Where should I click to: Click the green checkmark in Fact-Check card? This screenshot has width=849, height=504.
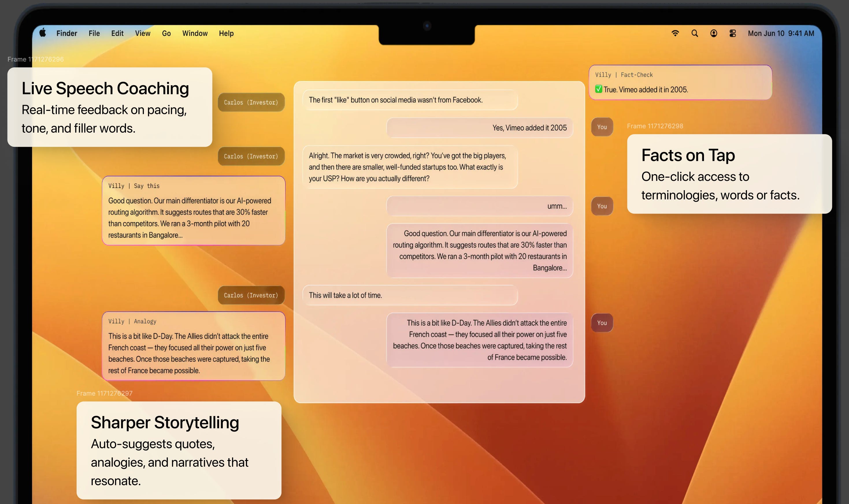pyautogui.click(x=598, y=89)
